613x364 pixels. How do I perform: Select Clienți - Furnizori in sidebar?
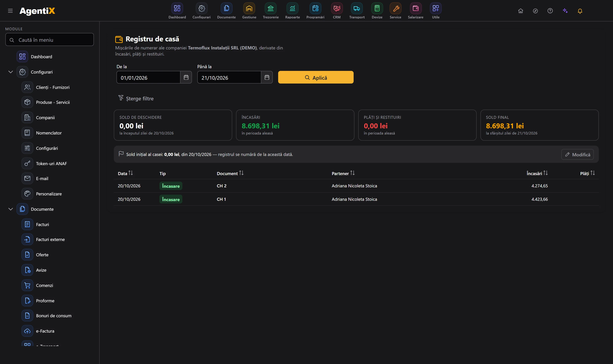pyautogui.click(x=53, y=87)
